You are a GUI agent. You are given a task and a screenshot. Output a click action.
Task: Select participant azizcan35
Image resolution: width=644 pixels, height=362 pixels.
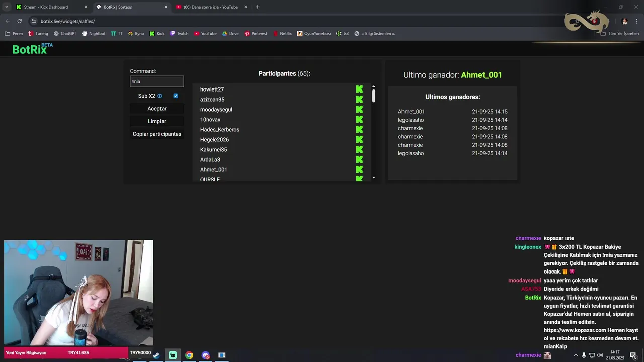coord(212,100)
